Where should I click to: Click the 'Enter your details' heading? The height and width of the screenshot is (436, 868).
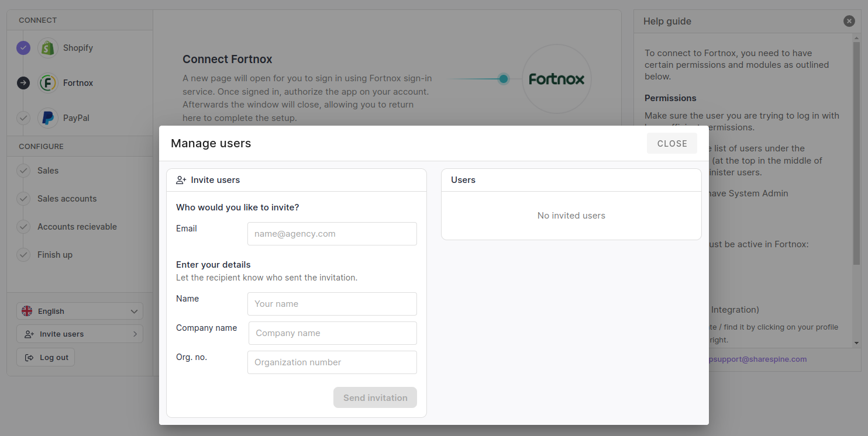point(213,265)
